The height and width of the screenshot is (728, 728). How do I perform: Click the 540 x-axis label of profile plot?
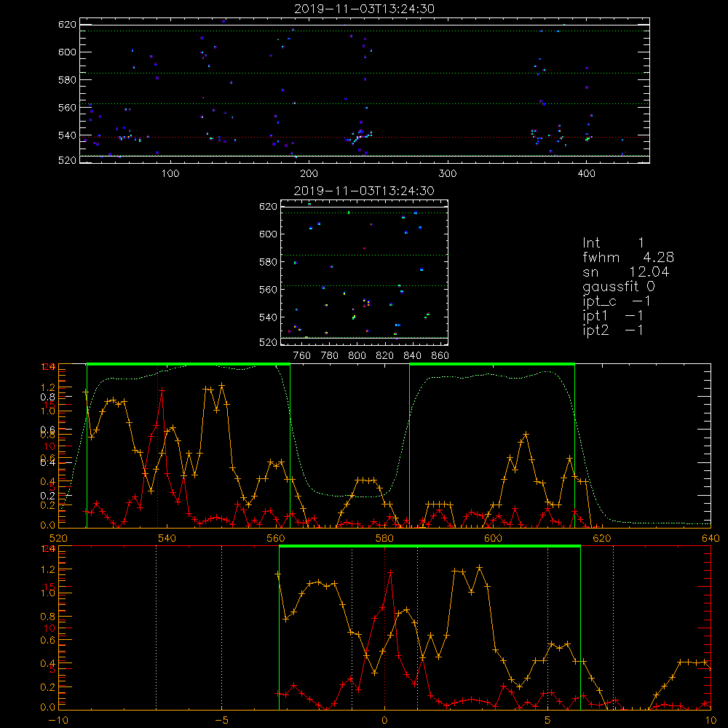[167, 538]
